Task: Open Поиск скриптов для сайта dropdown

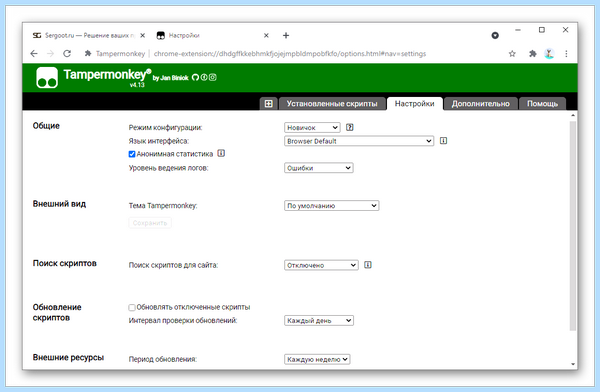Action: pos(321,265)
